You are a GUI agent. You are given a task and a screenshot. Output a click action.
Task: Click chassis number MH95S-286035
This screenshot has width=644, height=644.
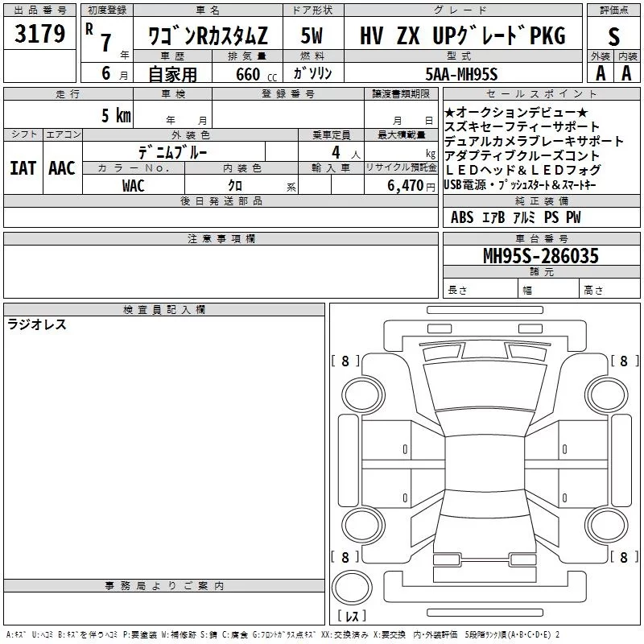pyautogui.click(x=541, y=256)
